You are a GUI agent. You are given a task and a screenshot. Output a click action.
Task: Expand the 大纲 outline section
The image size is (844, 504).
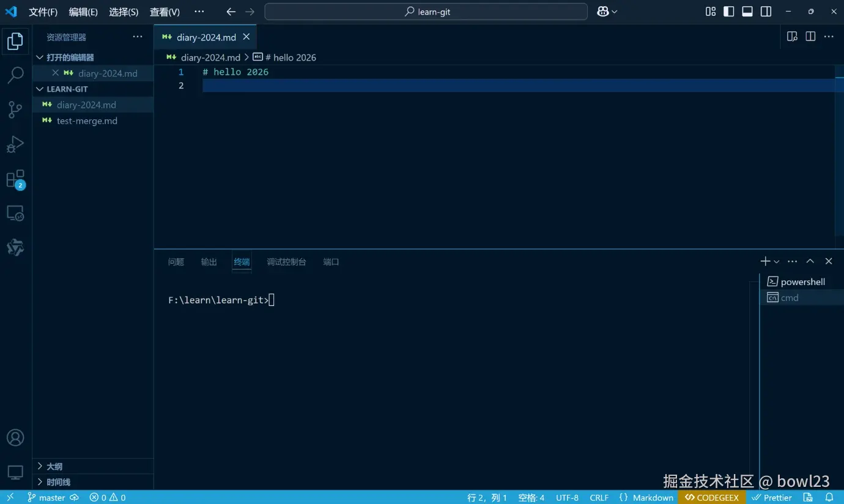pos(93,466)
